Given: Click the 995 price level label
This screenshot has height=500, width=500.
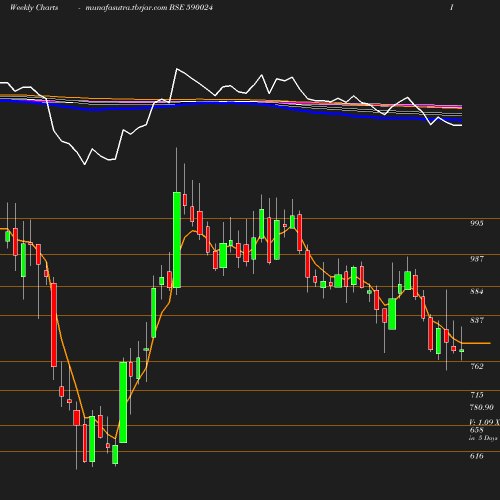Looking at the screenshot, I should (x=477, y=223).
